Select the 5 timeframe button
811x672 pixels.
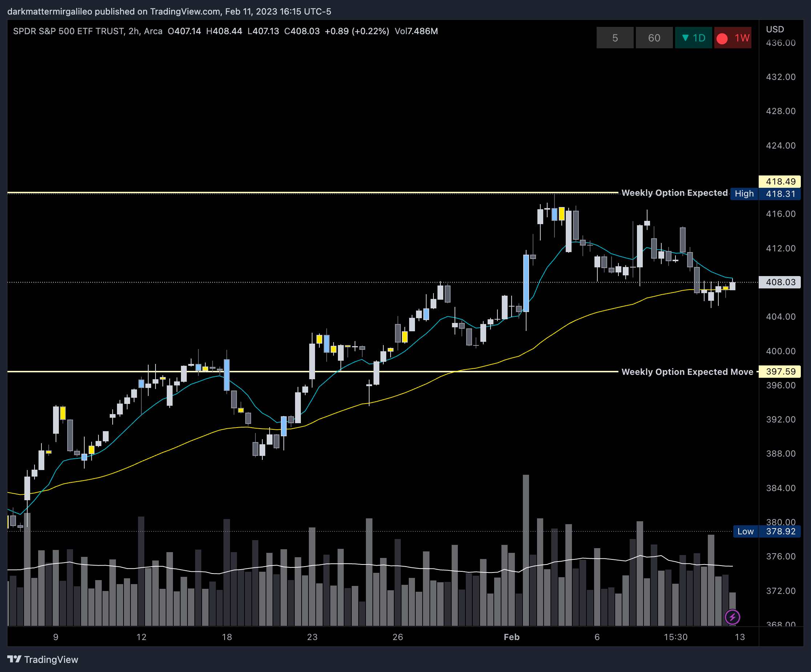(615, 38)
